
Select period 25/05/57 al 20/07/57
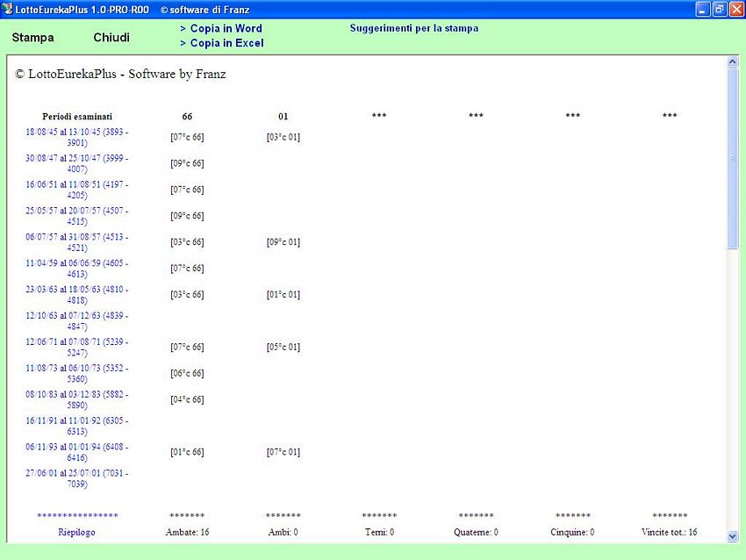click(x=77, y=216)
